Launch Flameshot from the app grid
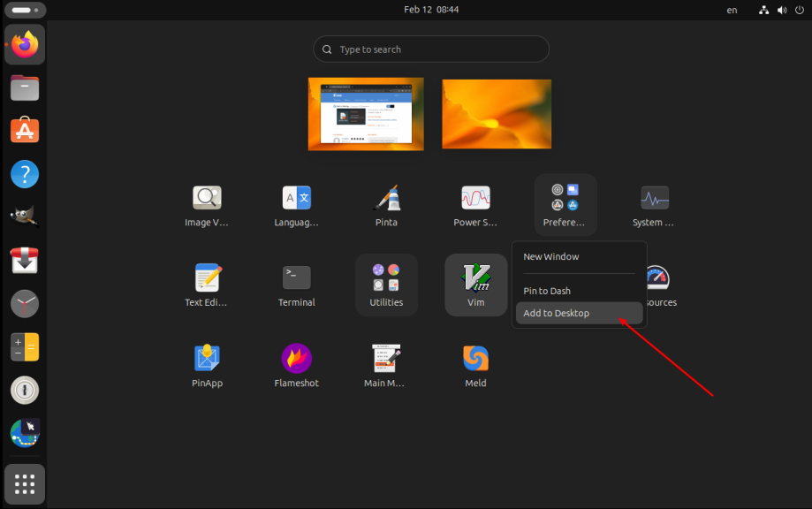Image resolution: width=812 pixels, height=509 pixels. tap(296, 366)
